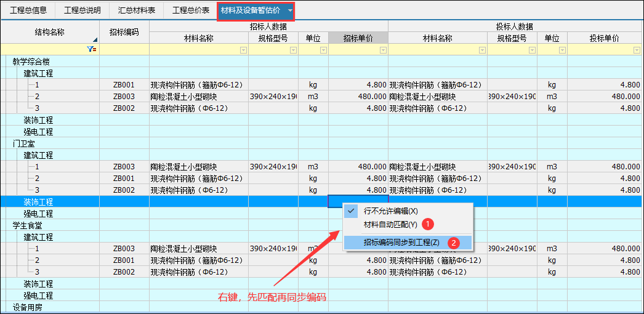
Task: Select 装饰工程 under 教学综合楼
Action: tap(38, 120)
